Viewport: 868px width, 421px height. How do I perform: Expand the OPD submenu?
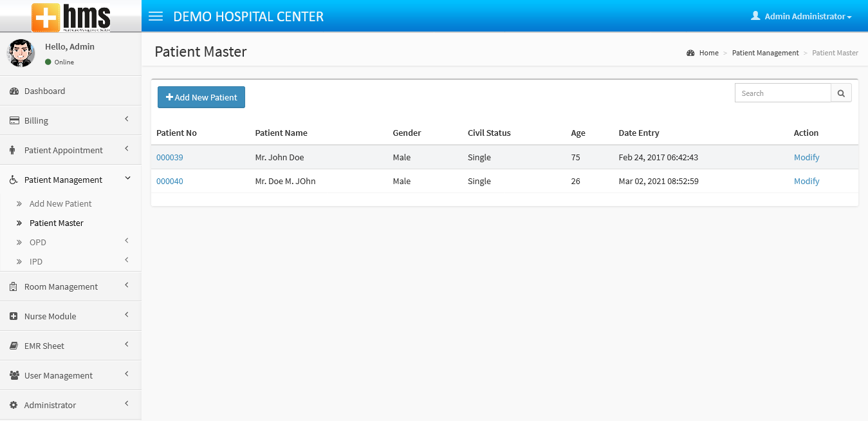[x=71, y=242]
